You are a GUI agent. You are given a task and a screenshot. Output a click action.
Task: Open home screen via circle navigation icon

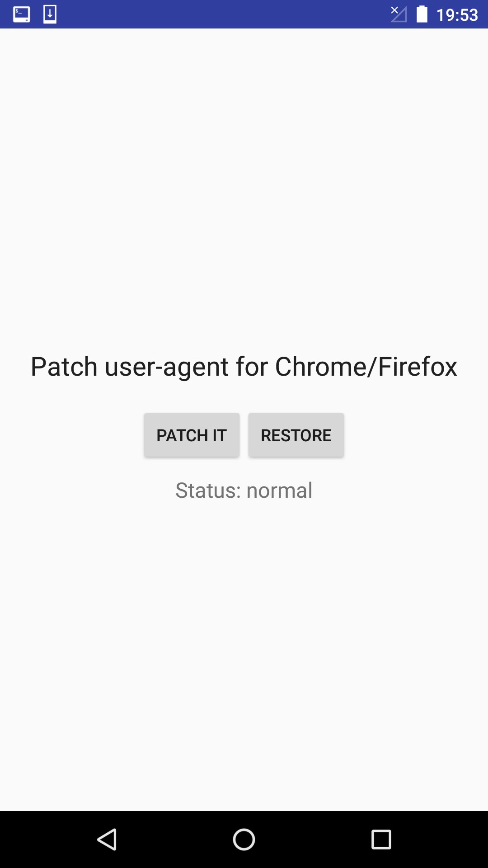tap(244, 840)
